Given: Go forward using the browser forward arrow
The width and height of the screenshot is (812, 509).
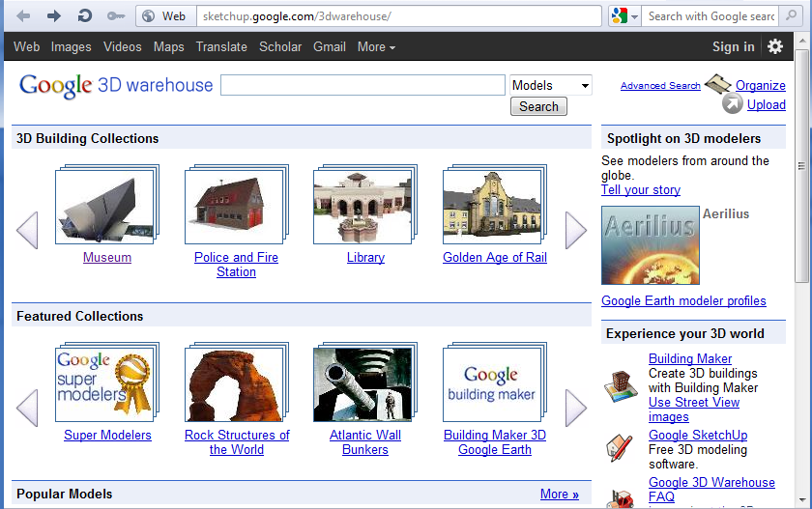Looking at the screenshot, I should point(53,16).
